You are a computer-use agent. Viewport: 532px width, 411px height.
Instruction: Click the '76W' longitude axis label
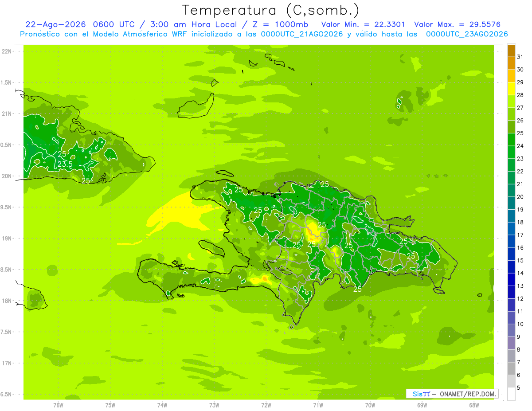tap(58, 405)
